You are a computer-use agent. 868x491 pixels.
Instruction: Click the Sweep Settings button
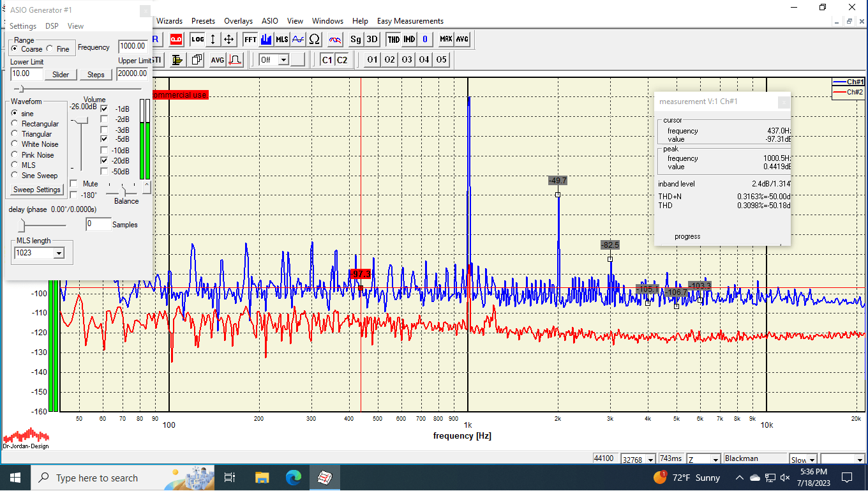click(37, 190)
